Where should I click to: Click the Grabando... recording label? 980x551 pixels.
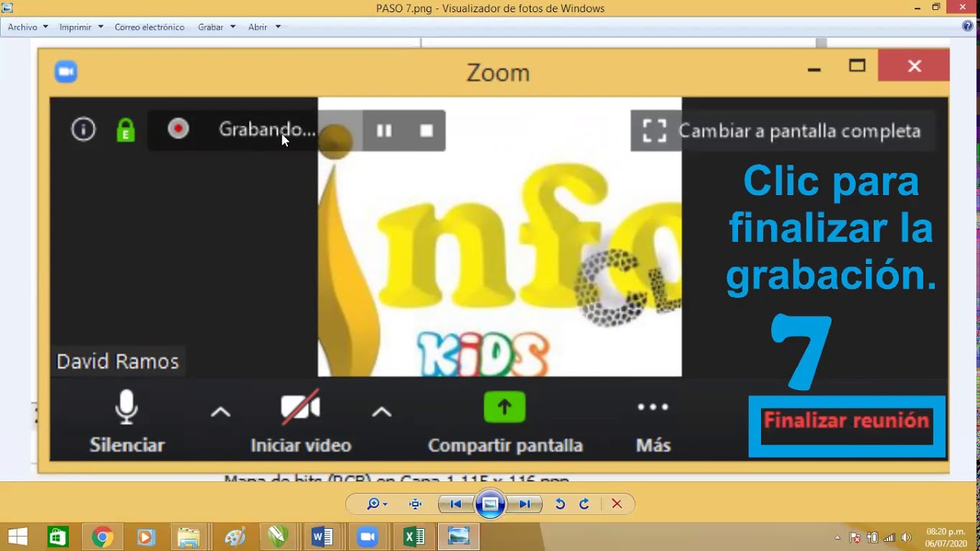267,129
